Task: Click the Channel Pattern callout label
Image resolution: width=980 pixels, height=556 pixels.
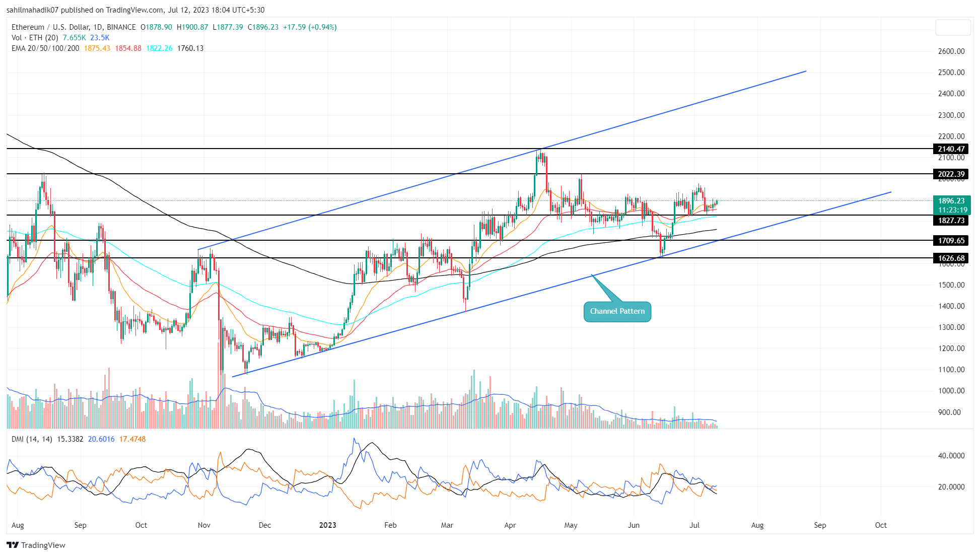Action: 617,311
